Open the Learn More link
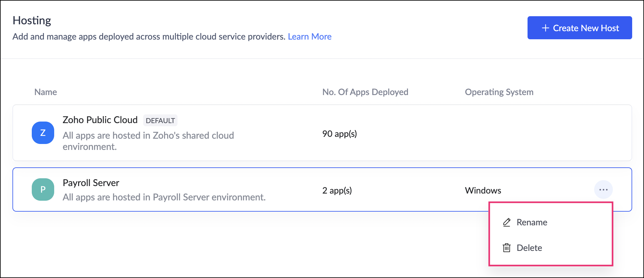The image size is (644, 278). [x=310, y=36]
